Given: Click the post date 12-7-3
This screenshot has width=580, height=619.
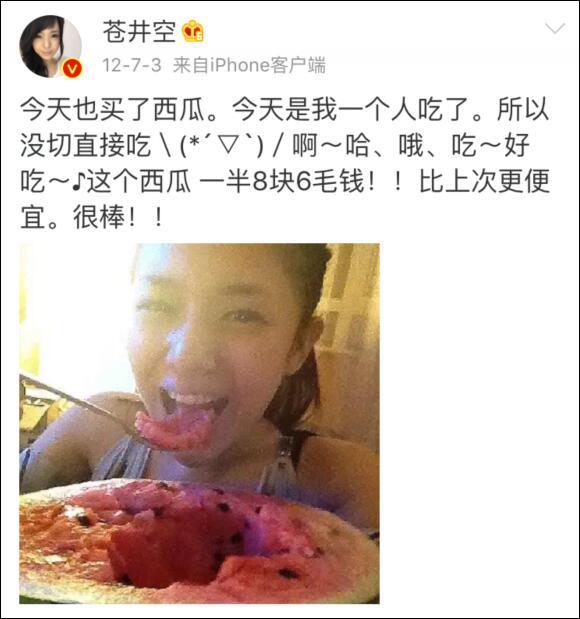Looking at the screenshot, I should [x=131, y=65].
